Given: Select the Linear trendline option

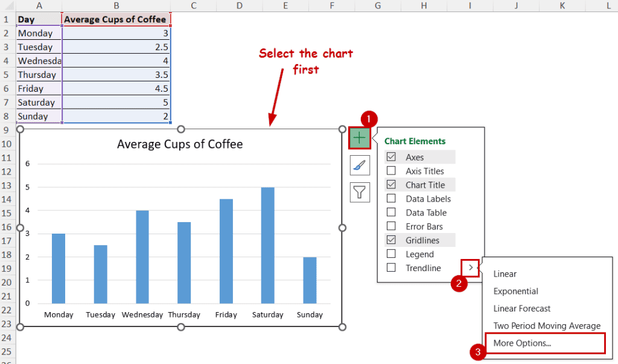Looking at the screenshot, I should tap(505, 273).
